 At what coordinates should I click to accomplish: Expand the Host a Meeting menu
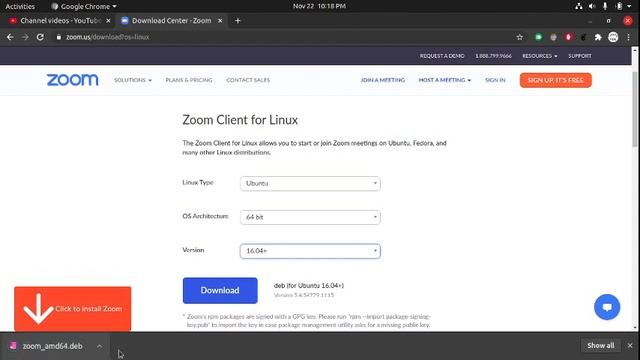444,80
